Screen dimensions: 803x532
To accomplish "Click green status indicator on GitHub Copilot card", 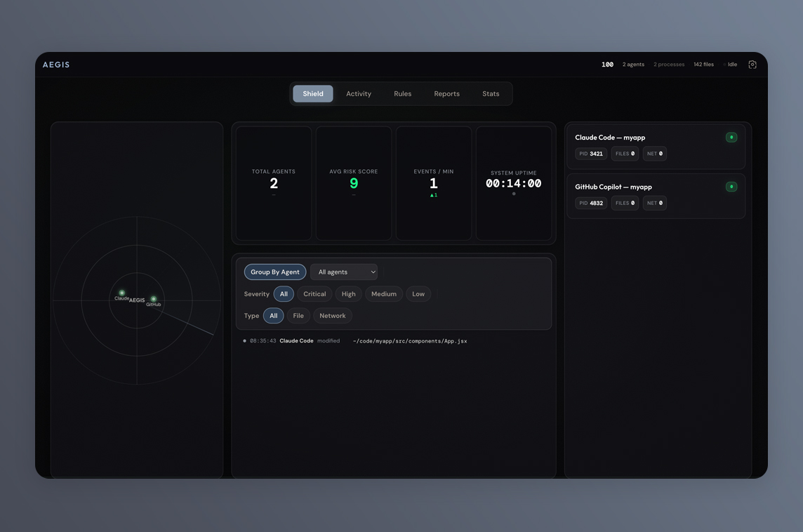I will pyautogui.click(x=731, y=187).
